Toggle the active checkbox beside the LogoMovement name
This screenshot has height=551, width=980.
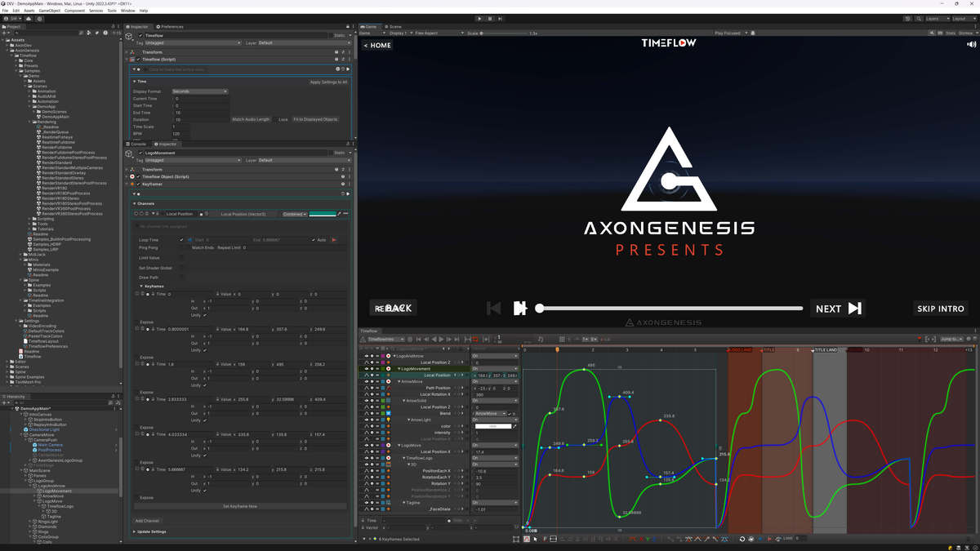pyautogui.click(x=140, y=153)
